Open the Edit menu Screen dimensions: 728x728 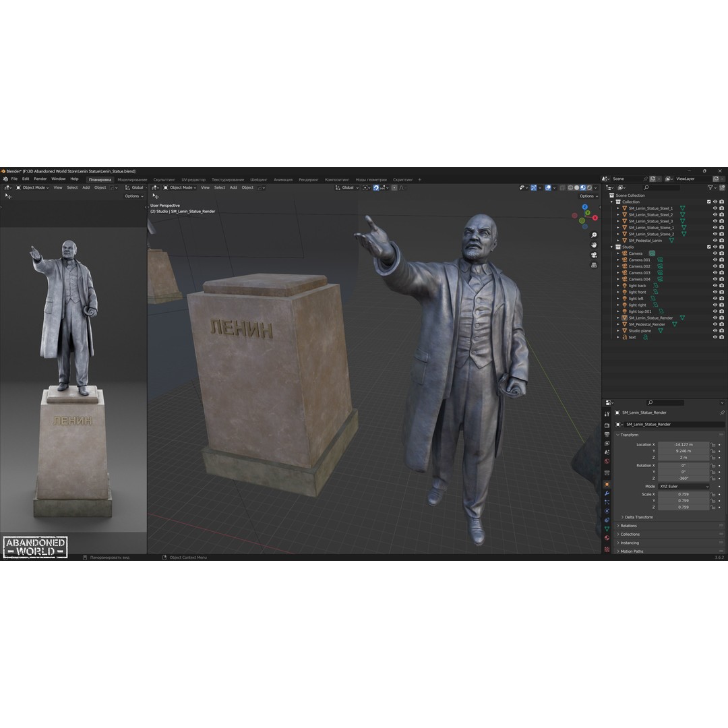click(x=26, y=179)
